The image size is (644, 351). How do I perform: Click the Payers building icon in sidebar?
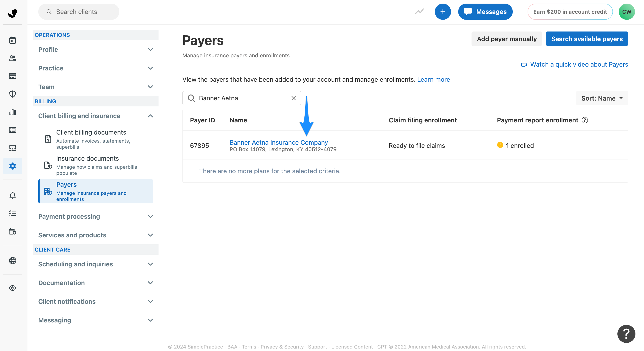pyautogui.click(x=48, y=191)
